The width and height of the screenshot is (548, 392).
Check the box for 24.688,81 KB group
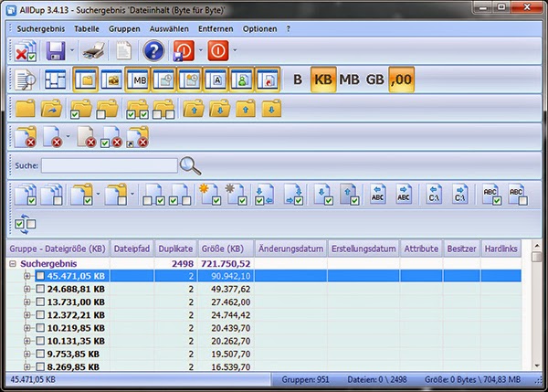tap(40, 289)
